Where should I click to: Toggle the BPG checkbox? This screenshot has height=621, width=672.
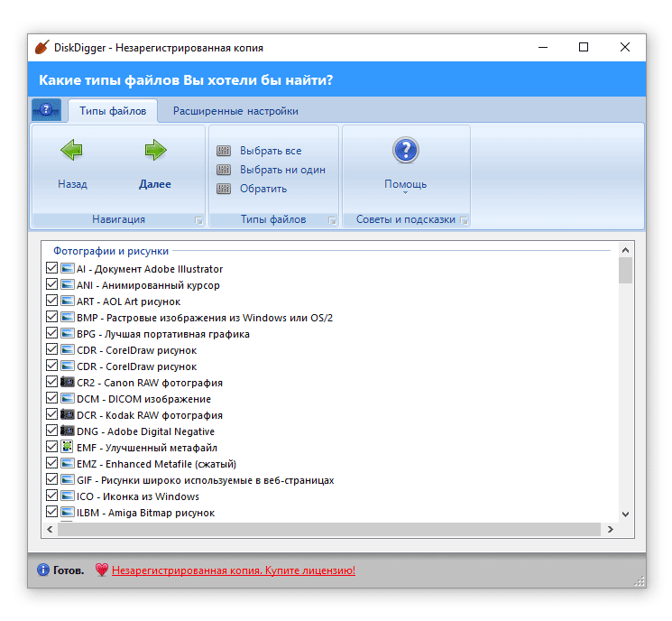51,333
